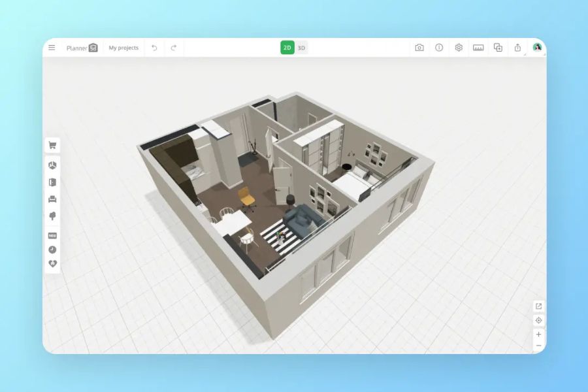Screen dimensions: 588x392
Task: Open the share and export options
Action: (517, 48)
